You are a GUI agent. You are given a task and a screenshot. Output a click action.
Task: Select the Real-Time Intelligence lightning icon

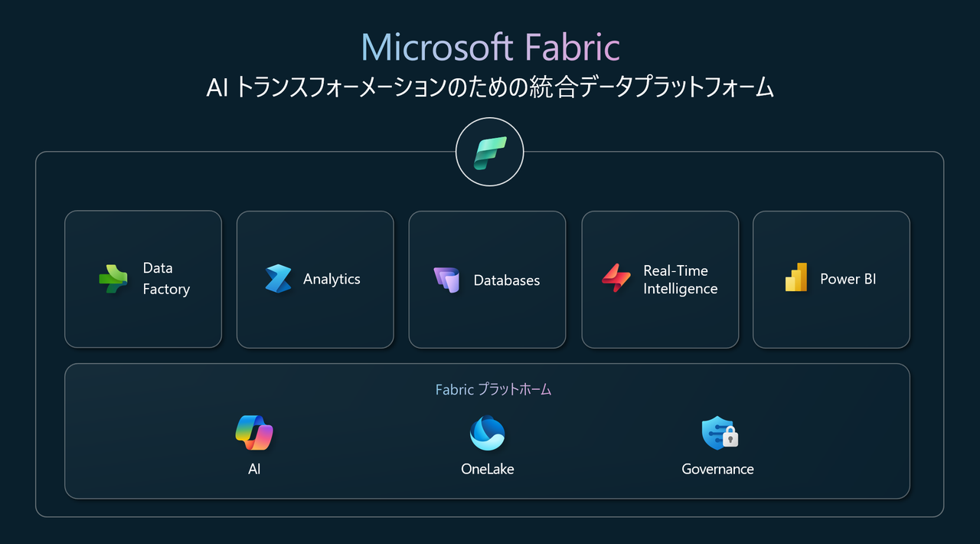pyautogui.click(x=617, y=279)
